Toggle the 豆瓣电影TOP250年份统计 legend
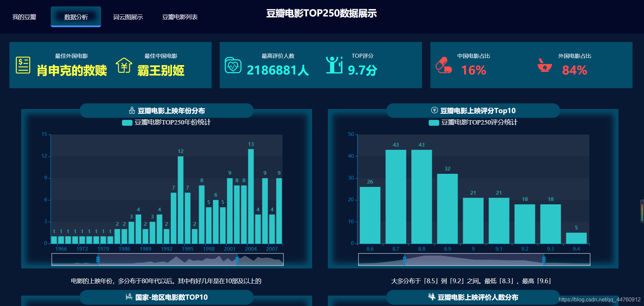 pos(166,122)
